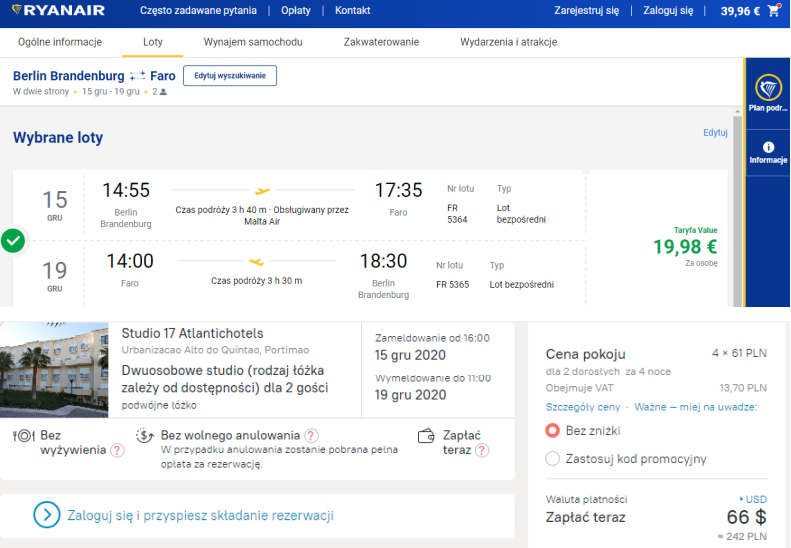The width and height of the screenshot is (791, 548).
Task: Click the Wybrane loty heading
Action: click(58, 137)
